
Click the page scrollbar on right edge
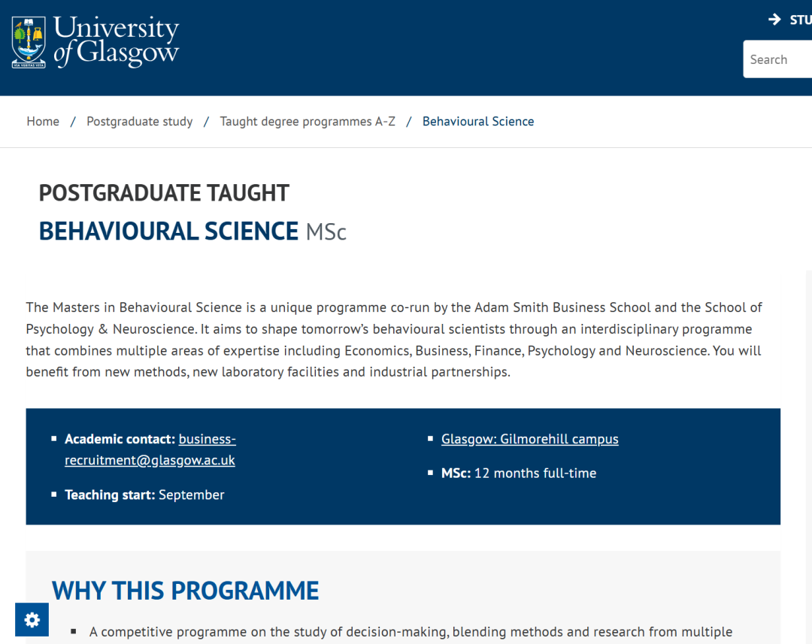coord(809,455)
